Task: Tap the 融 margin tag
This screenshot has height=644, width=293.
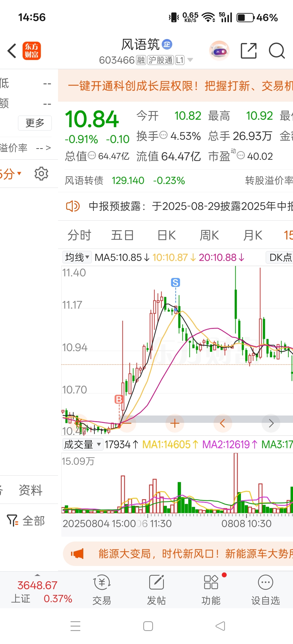Action: pyautogui.click(x=141, y=60)
